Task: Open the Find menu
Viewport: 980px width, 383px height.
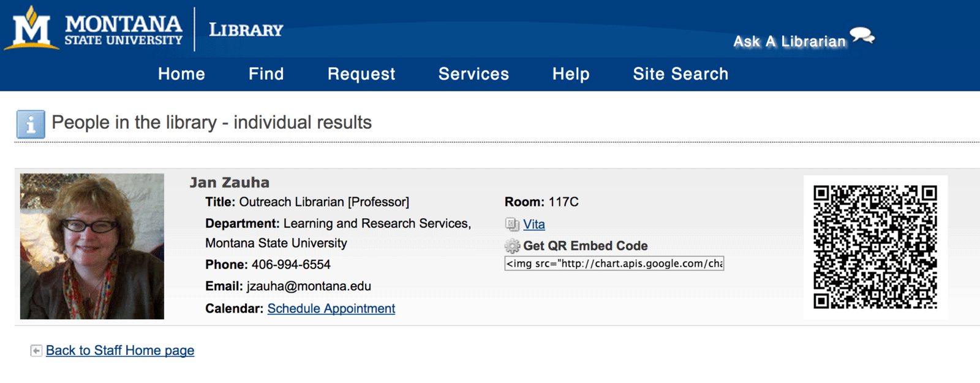Action: [266, 74]
